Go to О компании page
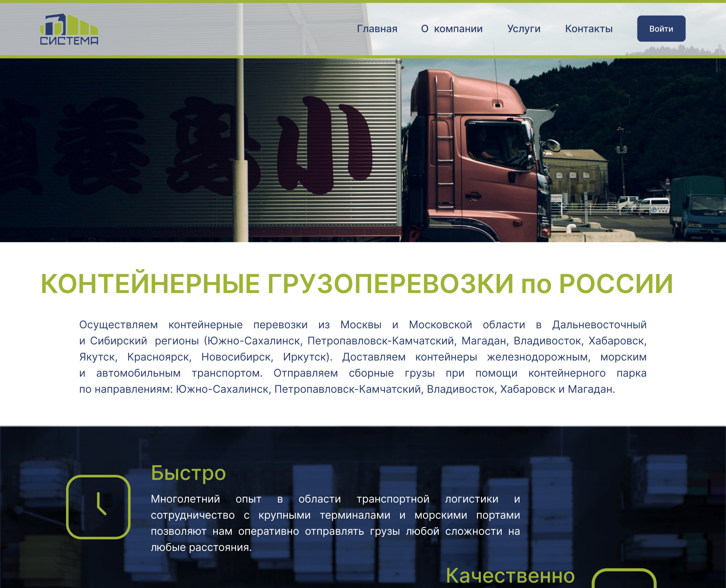 (x=451, y=29)
